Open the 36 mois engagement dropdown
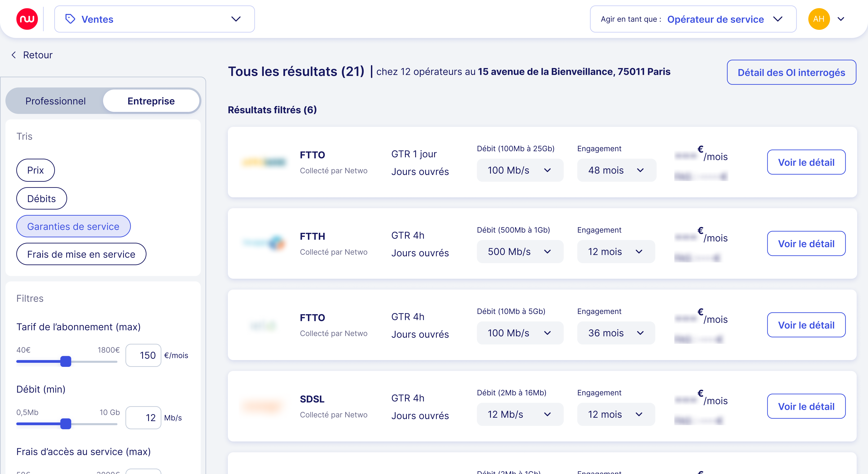The height and width of the screenshot is (474, 868). tap(616, 333)
